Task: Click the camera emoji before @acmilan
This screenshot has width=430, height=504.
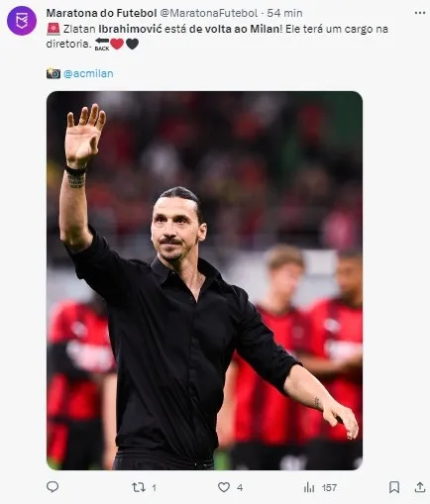Action: tap(54, 73)
